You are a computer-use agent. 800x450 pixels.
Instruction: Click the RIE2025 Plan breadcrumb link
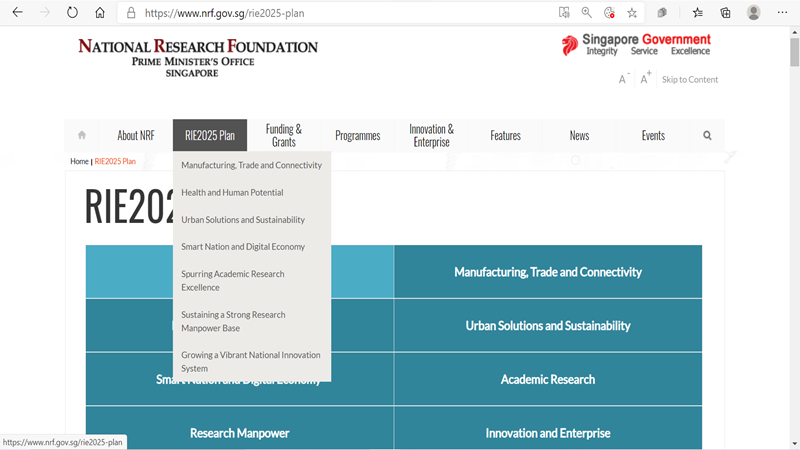click(115, 161)
